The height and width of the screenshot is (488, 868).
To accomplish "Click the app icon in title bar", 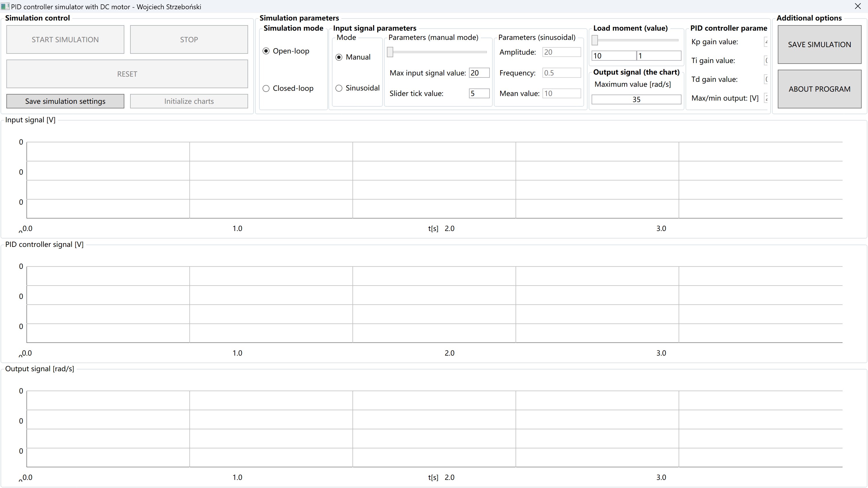I will point(5,6).
